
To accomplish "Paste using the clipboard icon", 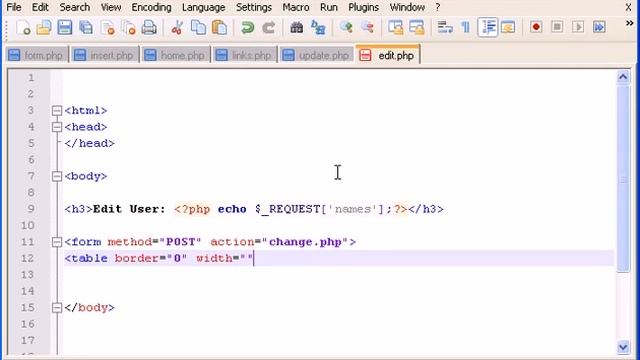I will coord(220,28).
